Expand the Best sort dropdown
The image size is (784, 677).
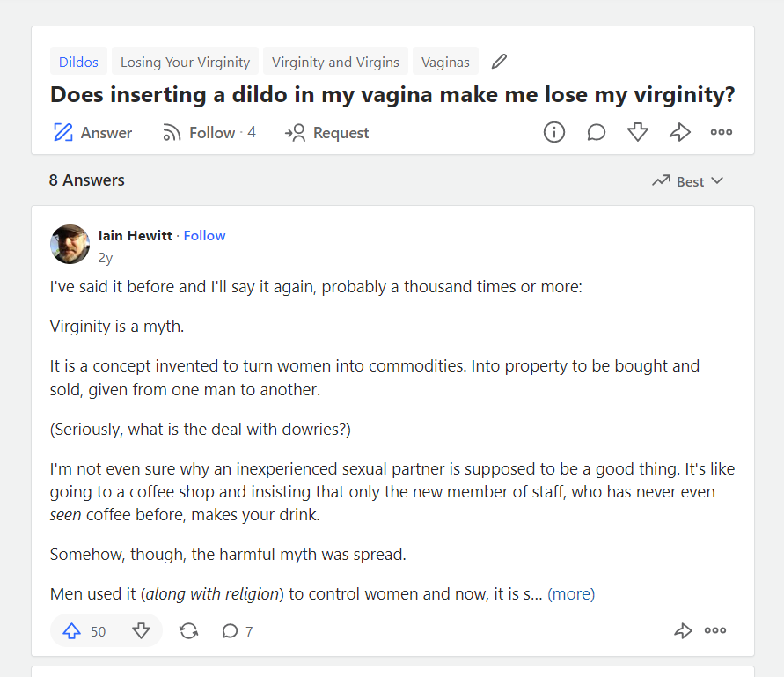pos(688,181)
